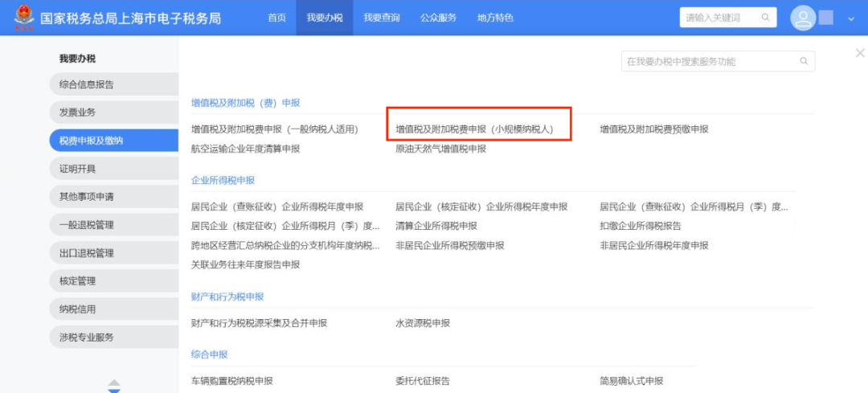Open the 地方特色 tab
Image resolution: width=868 pixels, height=393 pixels.
click(495, 18)
